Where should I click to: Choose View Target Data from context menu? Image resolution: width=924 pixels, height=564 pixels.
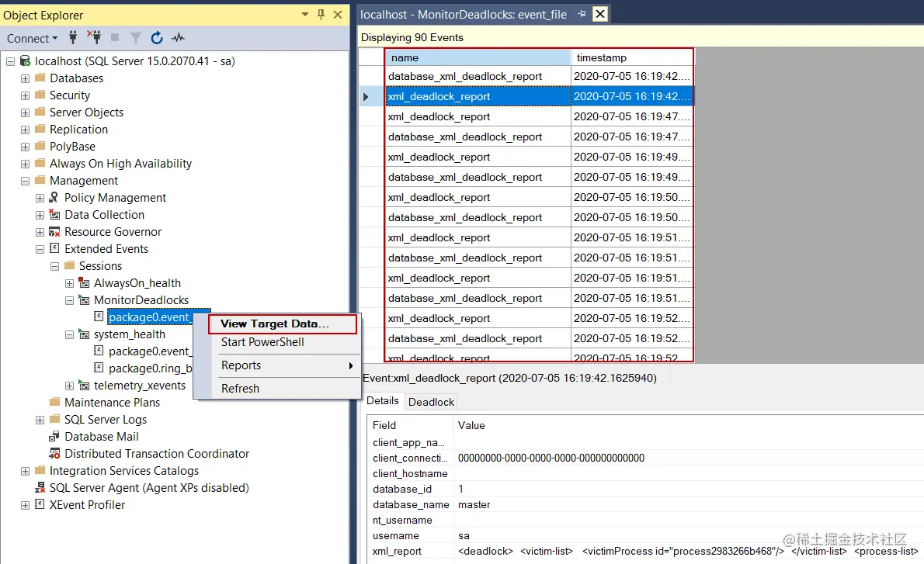(x=283, y=324)
